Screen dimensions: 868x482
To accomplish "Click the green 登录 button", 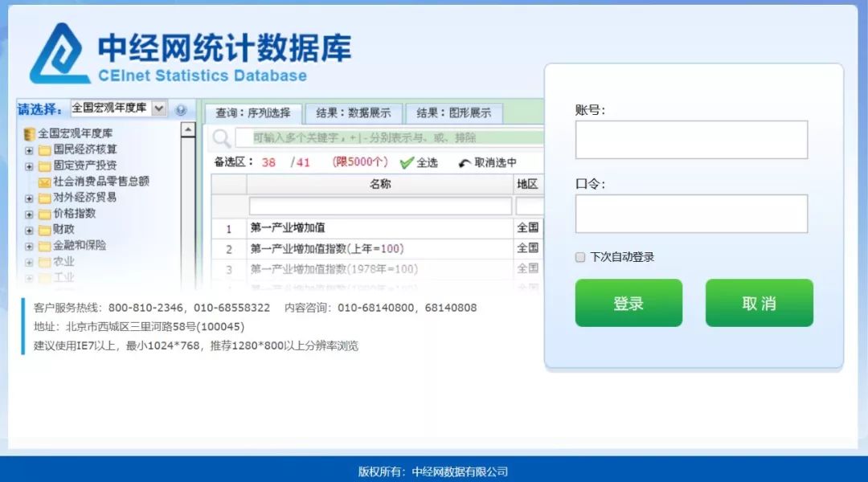I will tap(628, 303).
